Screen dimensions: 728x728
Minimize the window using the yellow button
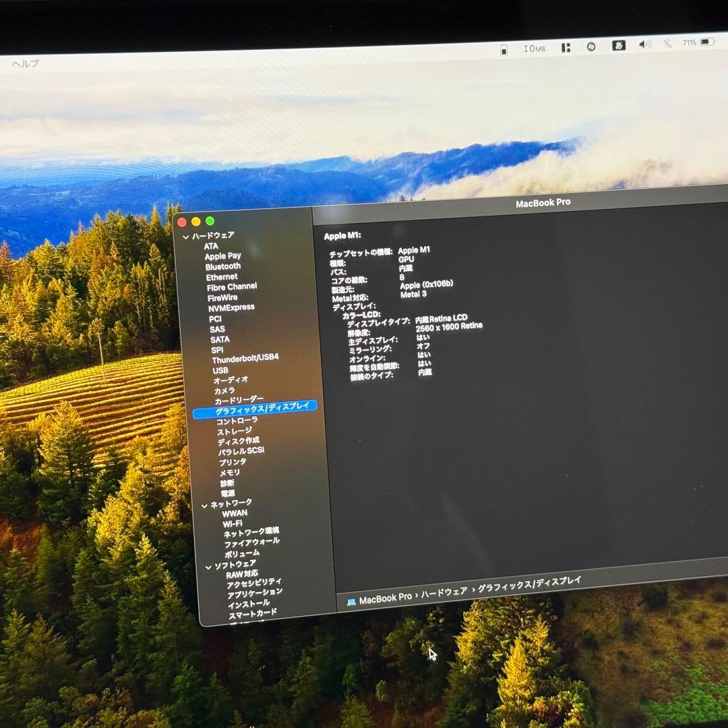coord(196,222)
